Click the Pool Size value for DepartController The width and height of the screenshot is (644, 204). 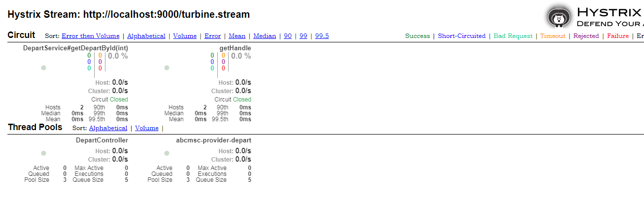coord(65,180)
